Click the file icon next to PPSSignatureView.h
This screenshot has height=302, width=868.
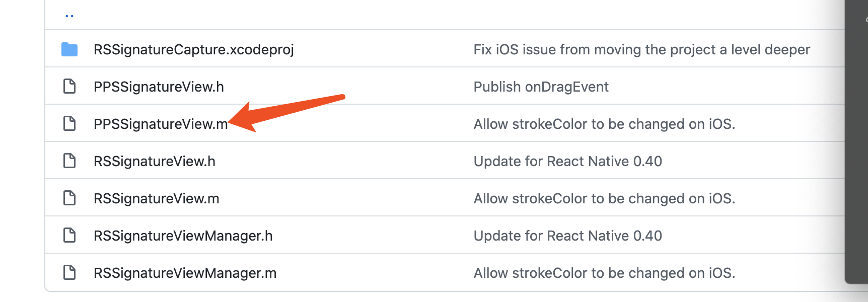pos(69,86)
